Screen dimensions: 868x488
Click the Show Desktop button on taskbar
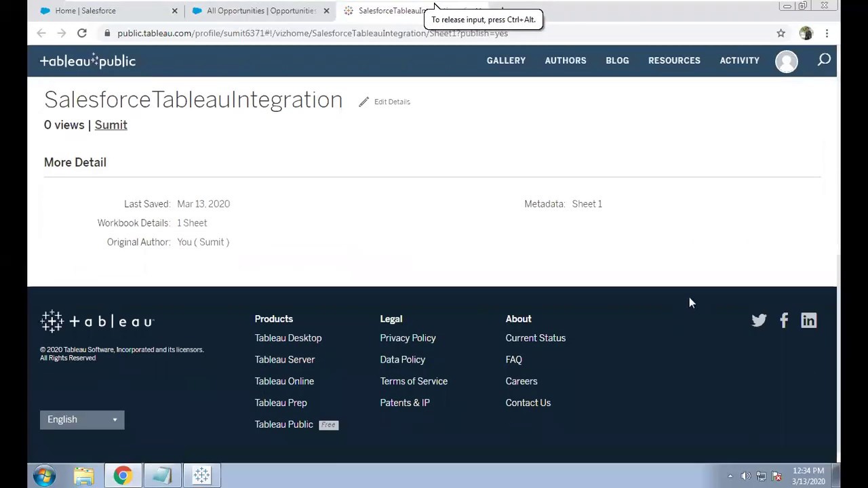pos(836,476)
